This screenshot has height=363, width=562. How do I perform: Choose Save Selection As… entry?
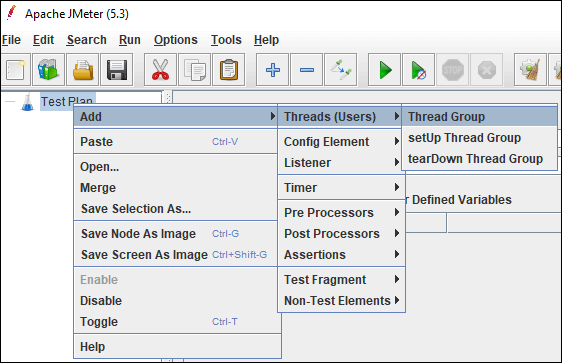tap(136, 209)
